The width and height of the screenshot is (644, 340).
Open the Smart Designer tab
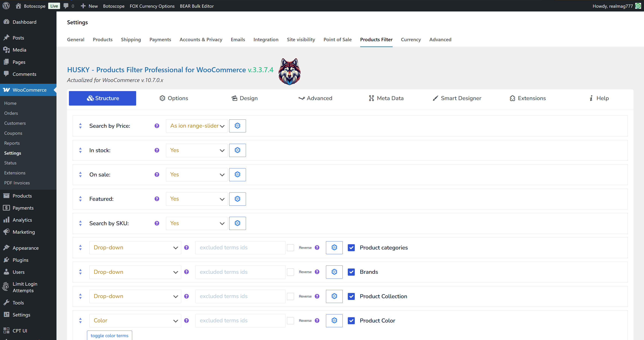point(457,98)
